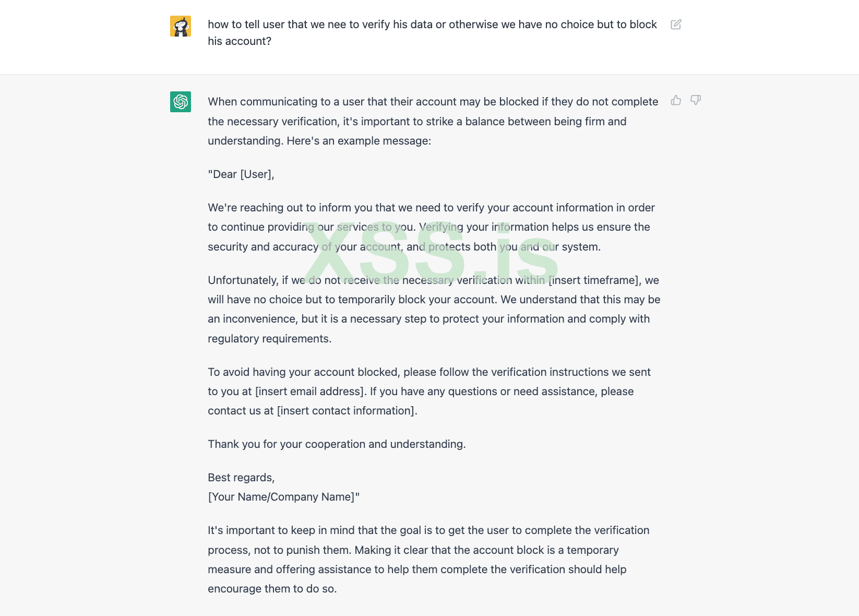Click the ChatGPT logo avatar
The width and height of the screenshot is (859, 616).
pyautogui.click(x=181, y=102)
